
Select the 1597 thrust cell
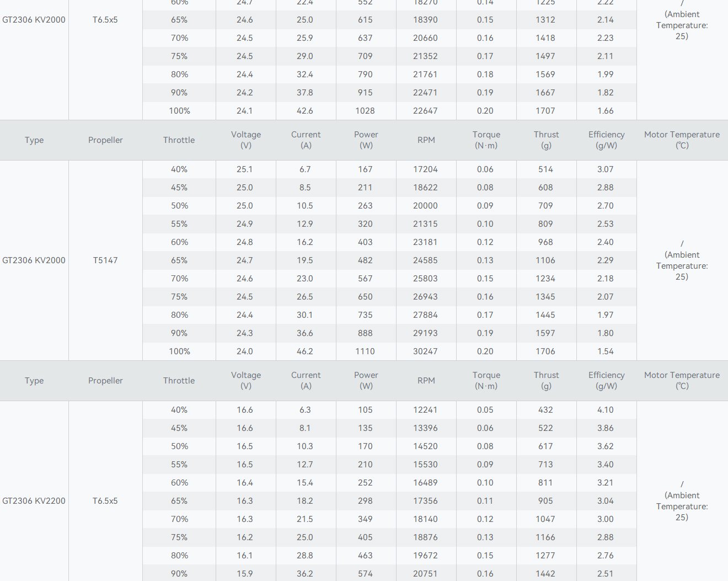[x=545, y=333]
